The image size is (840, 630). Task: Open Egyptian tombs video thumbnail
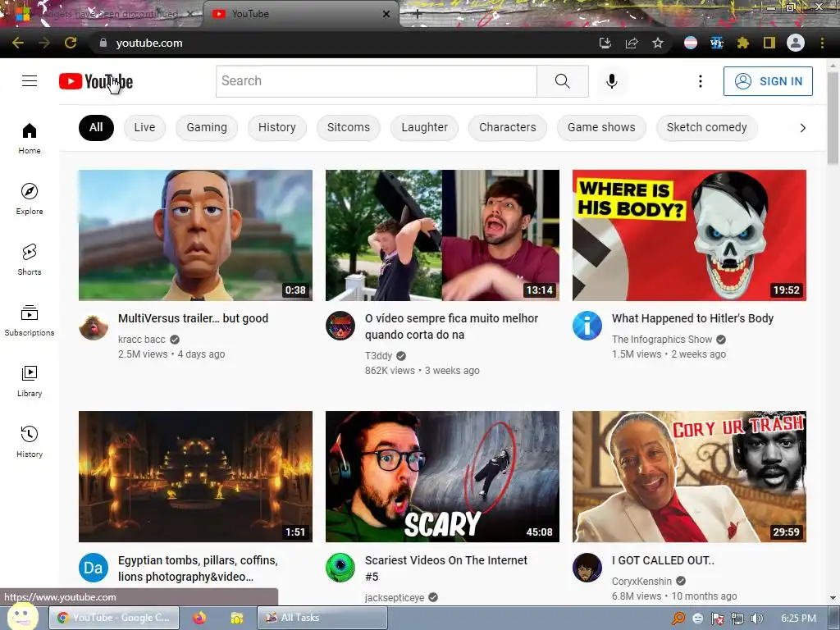point(195,477)
